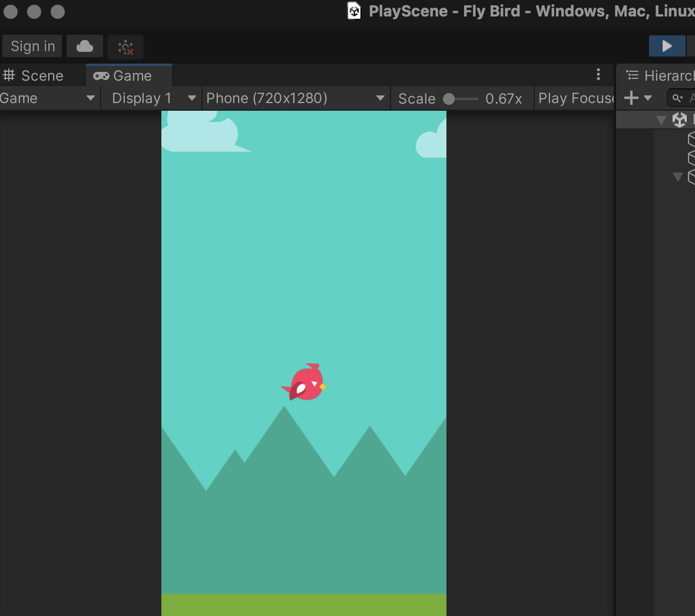Start Play mode with the play button
Viewport: 695px width, 616px height.
pos(667,46)
